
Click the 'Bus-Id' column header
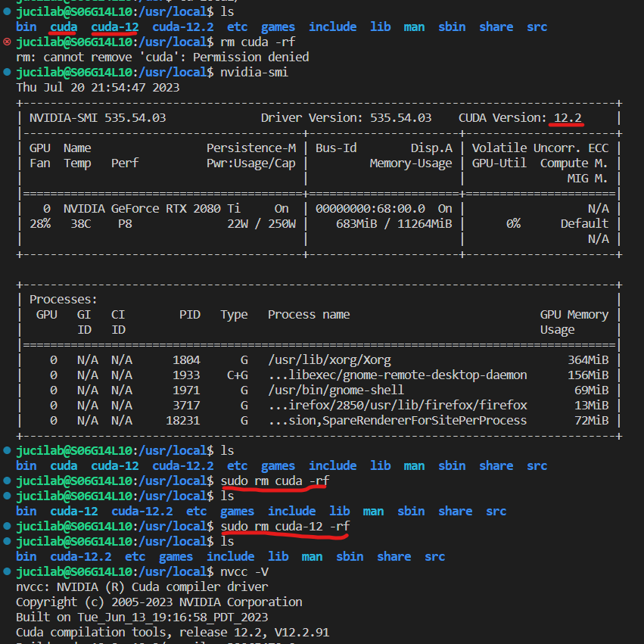click(x=336, y=148)
